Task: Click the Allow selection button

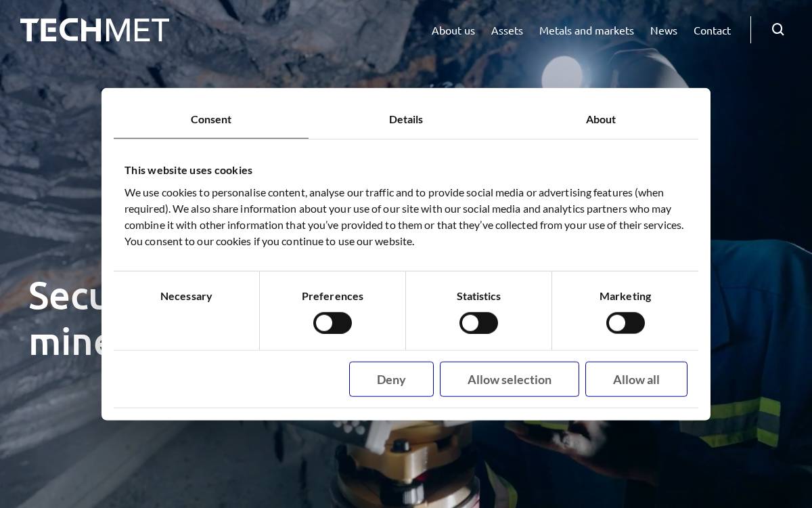Action: [x=510, y=379]
